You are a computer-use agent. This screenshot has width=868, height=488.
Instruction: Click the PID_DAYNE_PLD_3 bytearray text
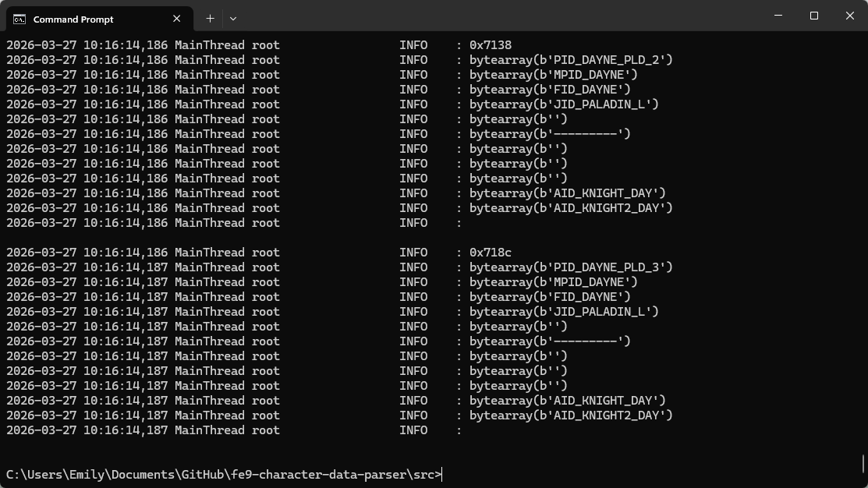pyautogui.click(x=570, y=267)
